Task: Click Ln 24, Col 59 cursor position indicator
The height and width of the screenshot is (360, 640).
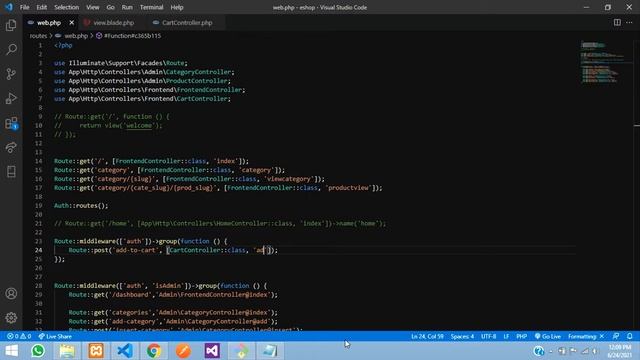Action: 427,336
